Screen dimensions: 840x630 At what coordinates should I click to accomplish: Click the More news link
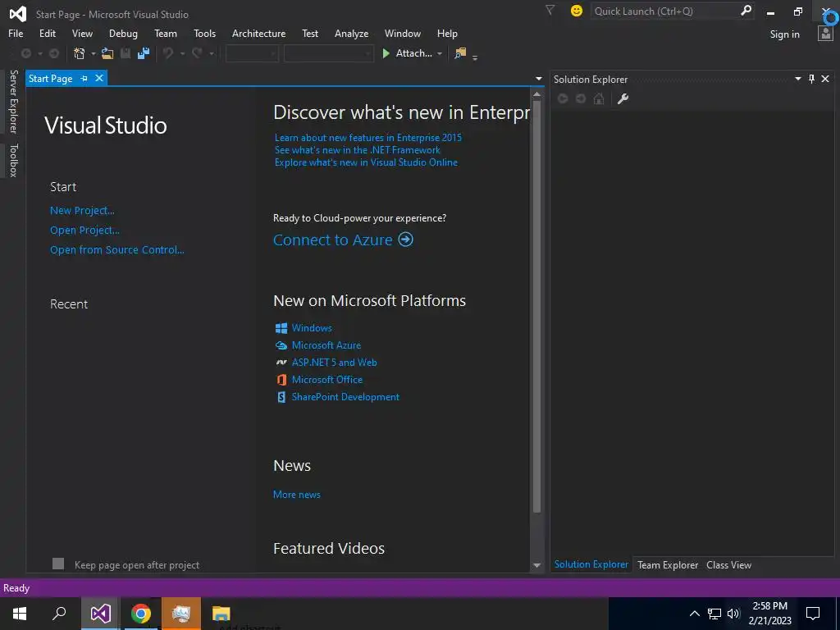(x=297, y=495)
